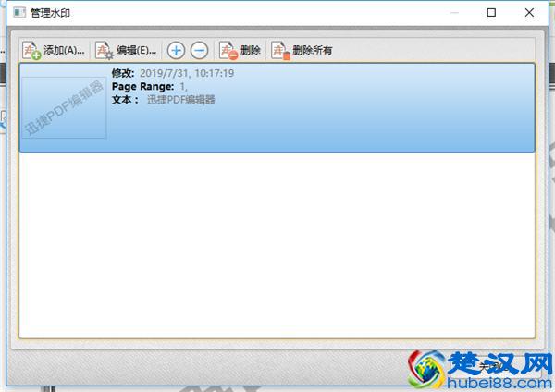
Task: Click the 删除所有 delete all icon
Action: 281,50
